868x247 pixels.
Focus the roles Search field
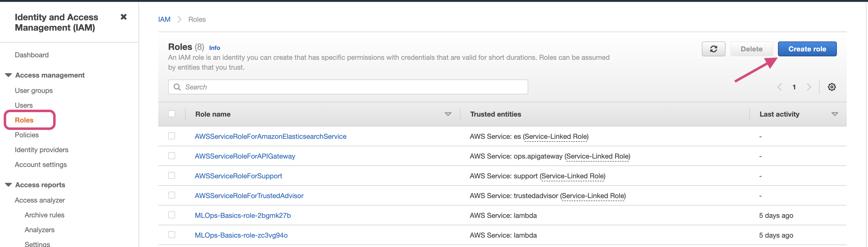(x=354, y=87)
